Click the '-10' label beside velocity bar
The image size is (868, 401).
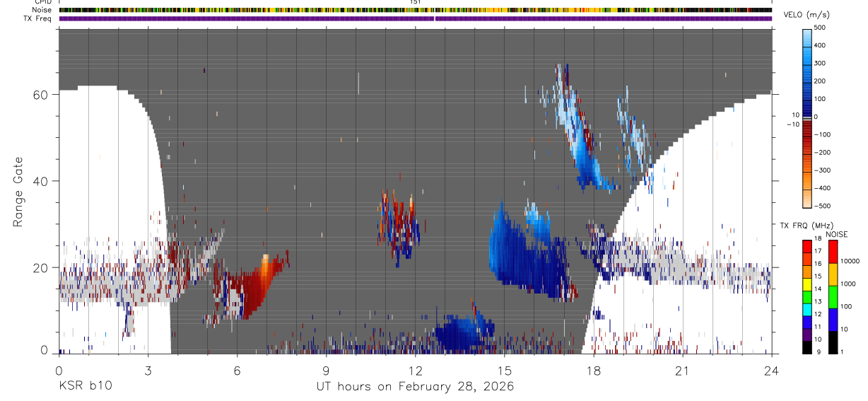click(x=792, y=124)
